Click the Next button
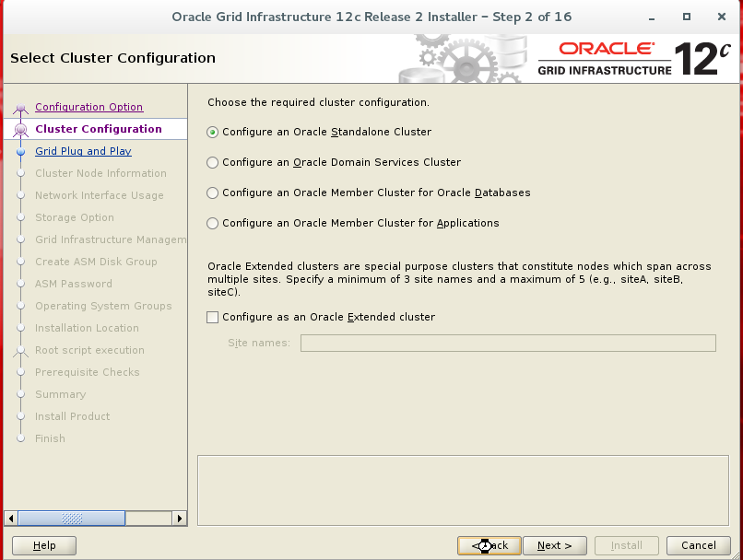743x560 pixels. click(554, 545)
